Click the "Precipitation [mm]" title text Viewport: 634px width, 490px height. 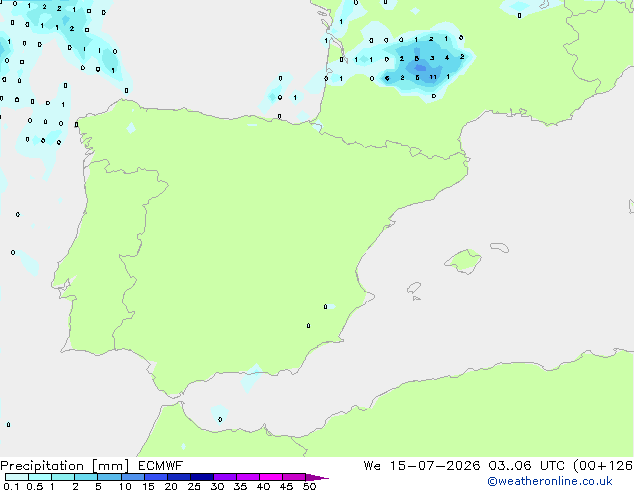click(64, 466)
